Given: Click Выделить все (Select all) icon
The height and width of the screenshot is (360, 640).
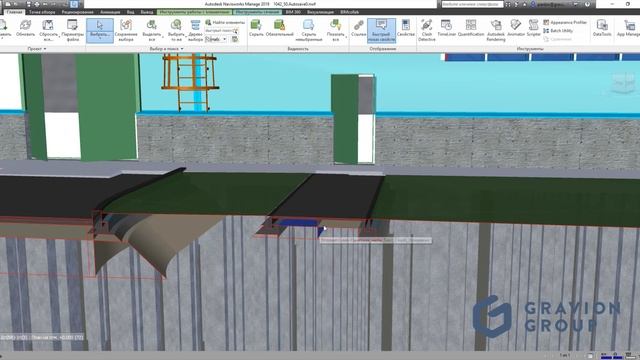Looking at the screenshot, I should tap(151, 25).
